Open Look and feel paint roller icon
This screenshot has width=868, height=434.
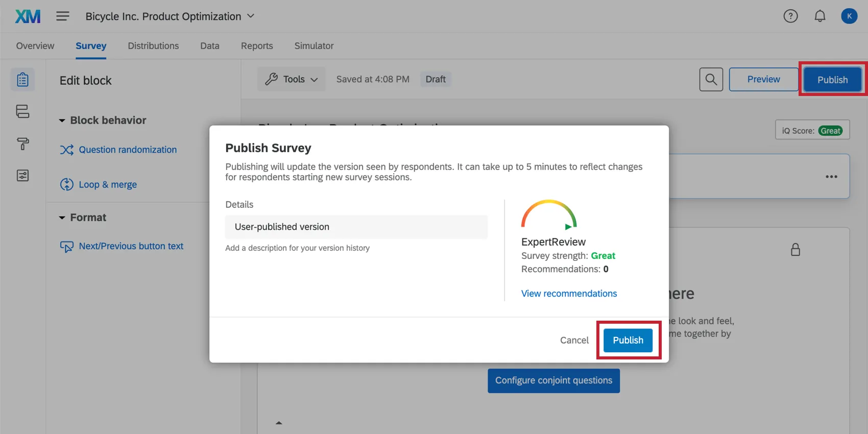click(x=22, y=143)
